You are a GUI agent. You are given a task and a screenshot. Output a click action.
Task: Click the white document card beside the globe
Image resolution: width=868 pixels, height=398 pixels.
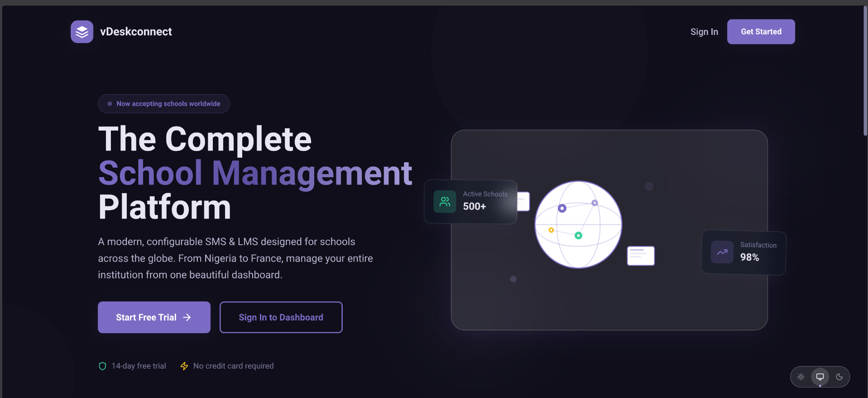(641, 256)
